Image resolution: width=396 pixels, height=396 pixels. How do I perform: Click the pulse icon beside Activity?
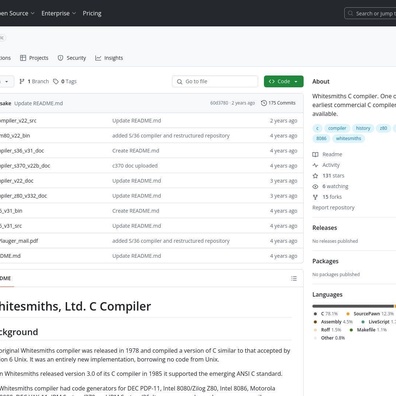pyautogui.click(x=315, y=165)
